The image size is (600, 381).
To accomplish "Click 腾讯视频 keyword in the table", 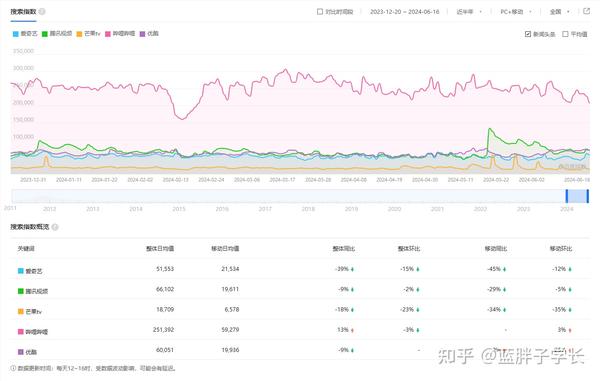I will (37, 291).
